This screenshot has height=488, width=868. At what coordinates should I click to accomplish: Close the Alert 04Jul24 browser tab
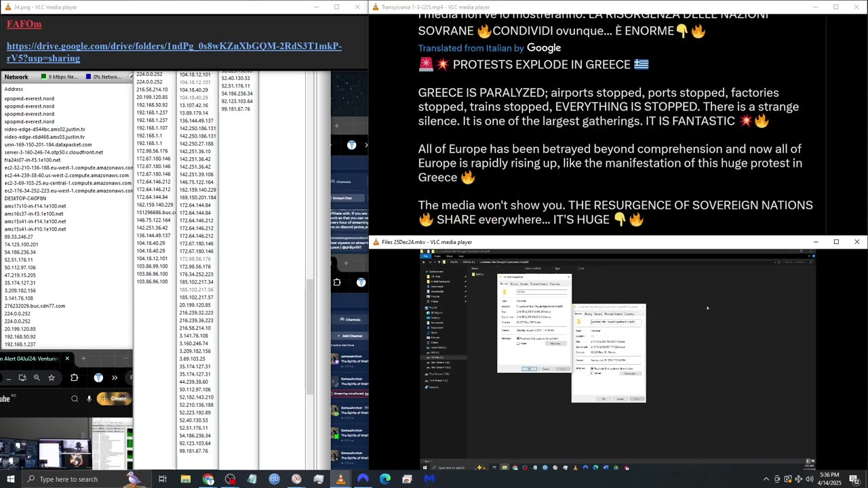coord(67,359)
